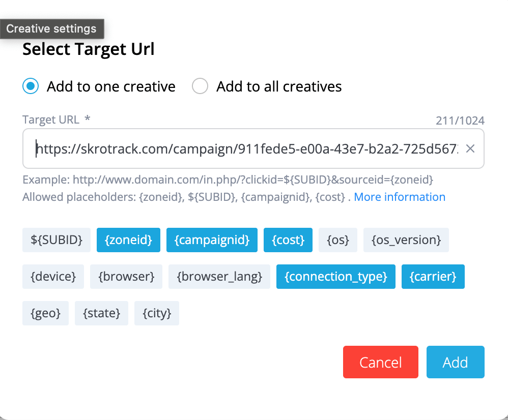Click the 211/1024 character counter
508x420 pixels.
460,121
